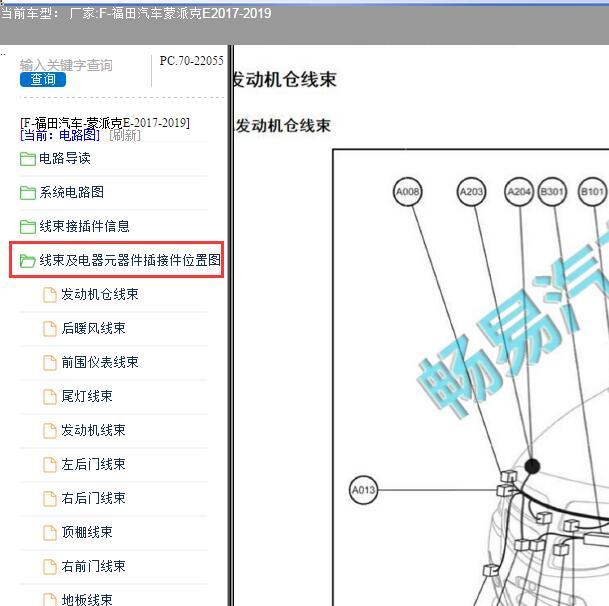Click the B101 connector label in diagram
This screenshot has width=609, height=606.
[592, 192]
